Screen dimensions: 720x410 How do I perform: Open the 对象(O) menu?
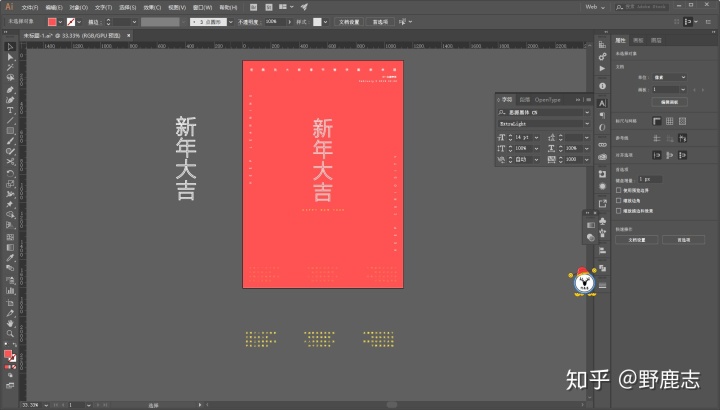[79, 7]
